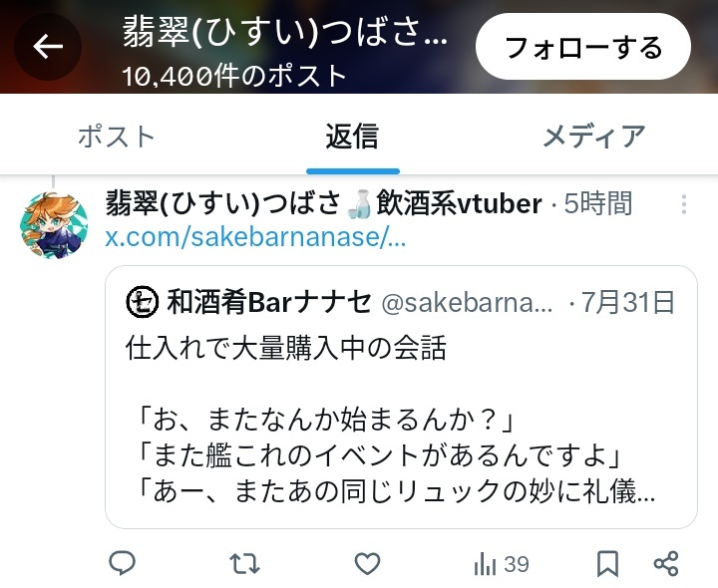Open the メディア tab
The image size is (718, 588).
[x=594, y=137]
